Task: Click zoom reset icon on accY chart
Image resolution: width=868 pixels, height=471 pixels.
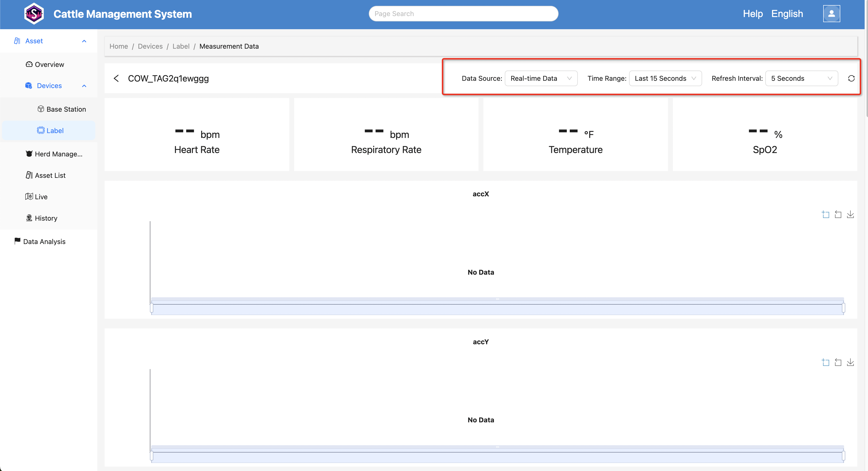Action: coord(838,362)
